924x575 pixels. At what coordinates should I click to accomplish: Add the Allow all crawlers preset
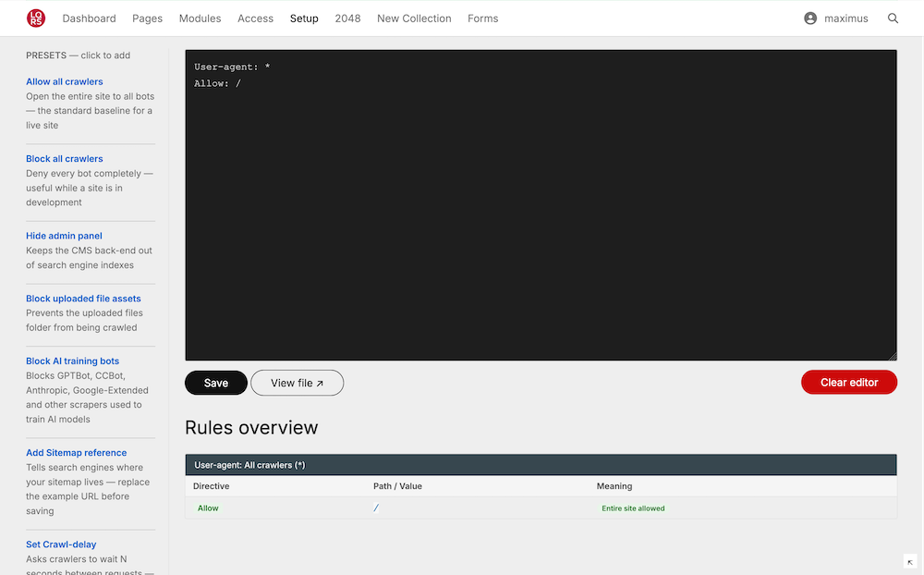pyautogui.click(x=65, y=81)
